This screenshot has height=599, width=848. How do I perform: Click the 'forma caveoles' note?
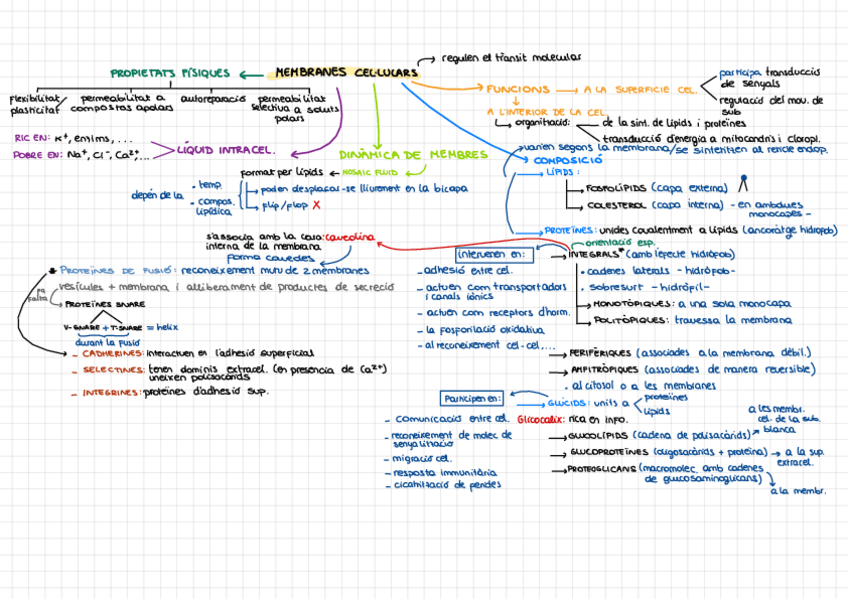point(270,258)
